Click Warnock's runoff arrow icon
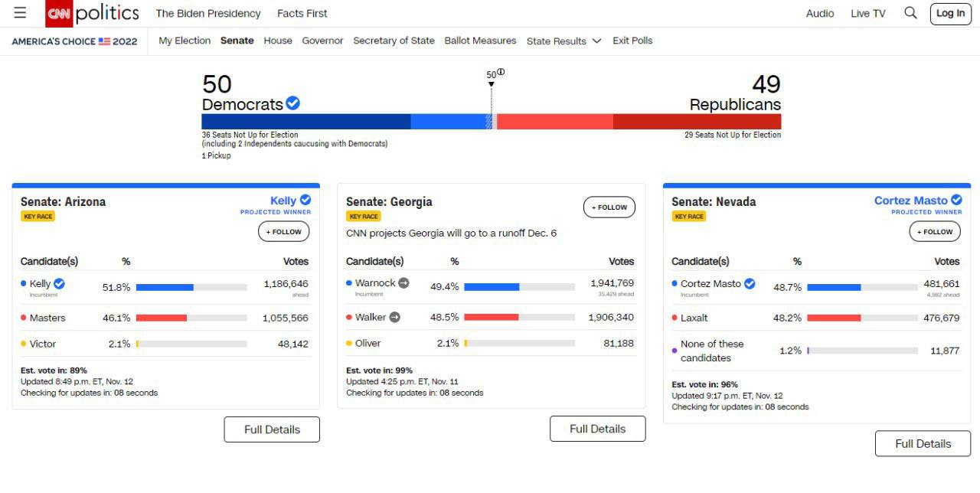Image resolution: width=980 pixels, height=493 pixels. pyautogui.click(x=403, y=283)
